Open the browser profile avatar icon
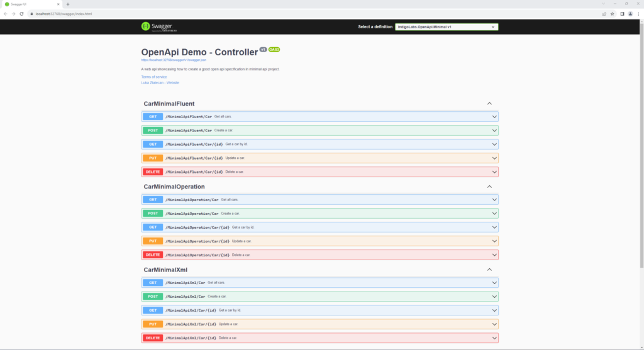The height and width of the screenshot is (350, 644). tap(630, 13)
